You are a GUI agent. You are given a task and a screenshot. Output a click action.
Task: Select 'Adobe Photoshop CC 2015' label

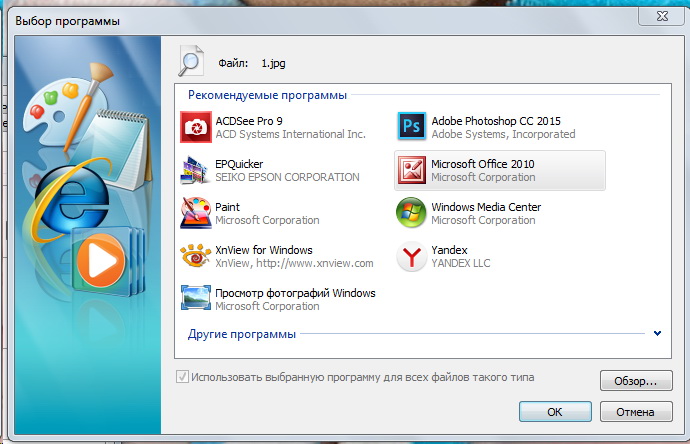pyautogui.click(x=496, y=121)
